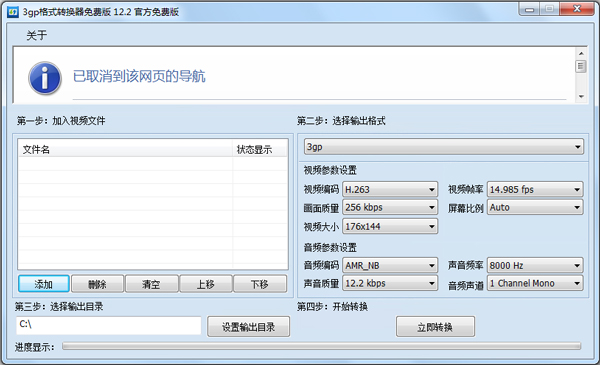
Task: Click the web panel scroll up arrow
Action: click(x=581, y=54)
